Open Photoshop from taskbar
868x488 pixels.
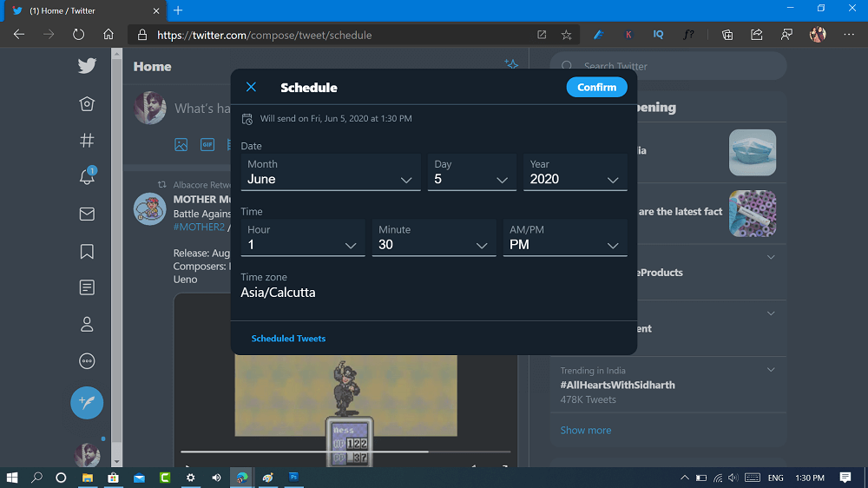[x=294, y=477]
